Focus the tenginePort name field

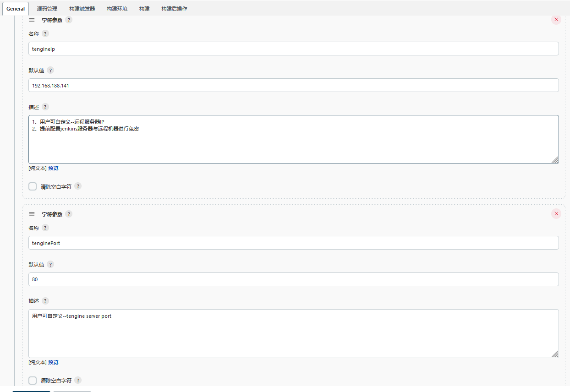point(293,243)
